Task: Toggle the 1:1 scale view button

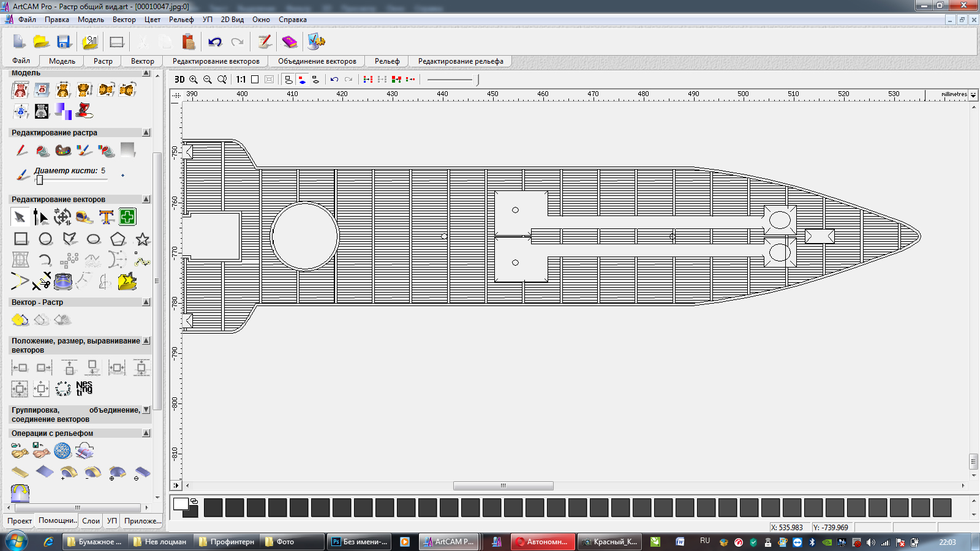Action: point(241,80)
